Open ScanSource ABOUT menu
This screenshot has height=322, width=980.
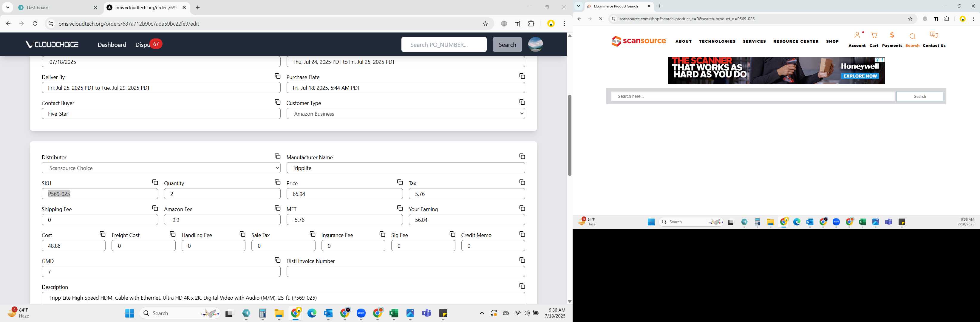683,41
